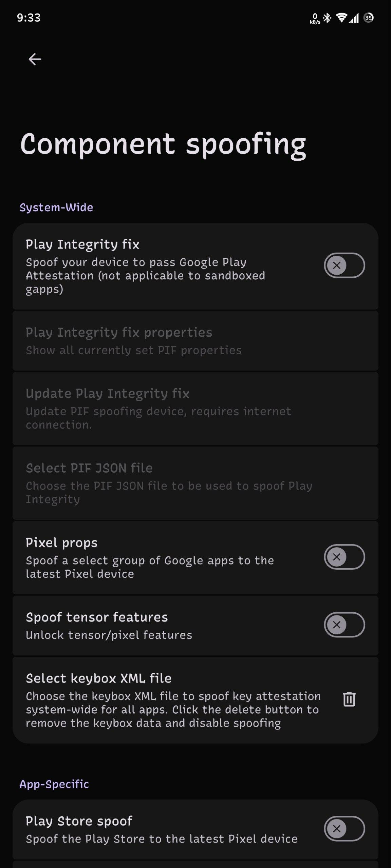Tap the Wi-Fi status icon

[341, 18]
